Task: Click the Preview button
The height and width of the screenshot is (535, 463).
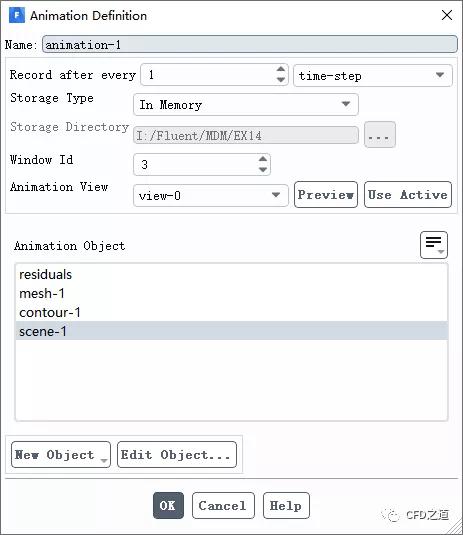Action: [x=326, y=195]
